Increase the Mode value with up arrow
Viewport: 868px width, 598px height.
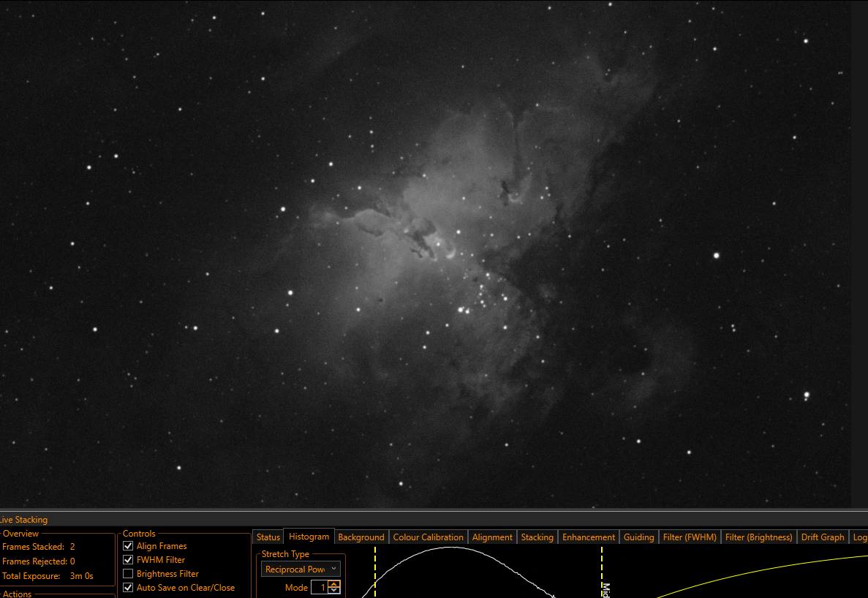point(333,584)
